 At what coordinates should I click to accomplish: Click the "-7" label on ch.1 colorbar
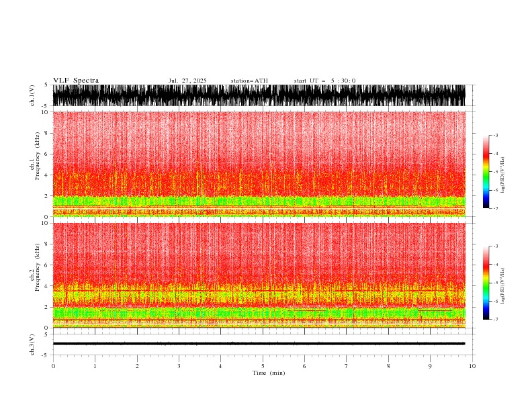pos(496,208)
